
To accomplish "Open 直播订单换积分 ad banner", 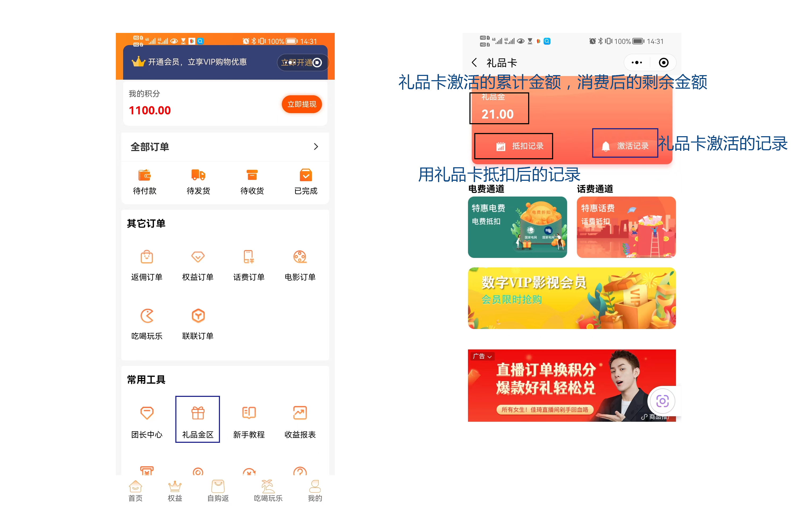I will 572,385.
